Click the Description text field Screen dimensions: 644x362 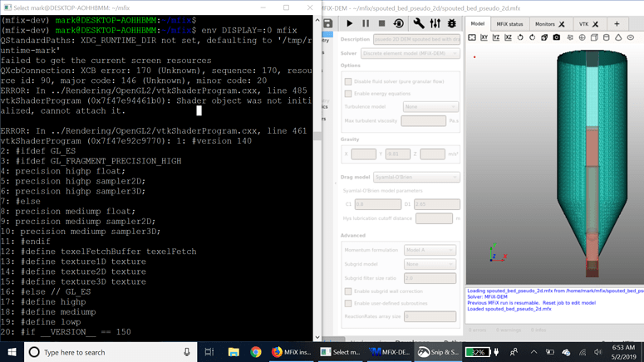coord(416,39)
